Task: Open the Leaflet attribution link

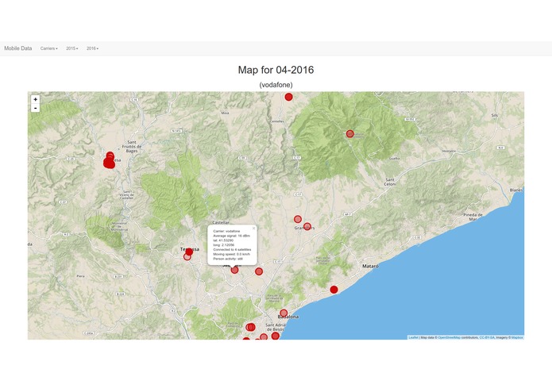Action: (x=413, y=337)
